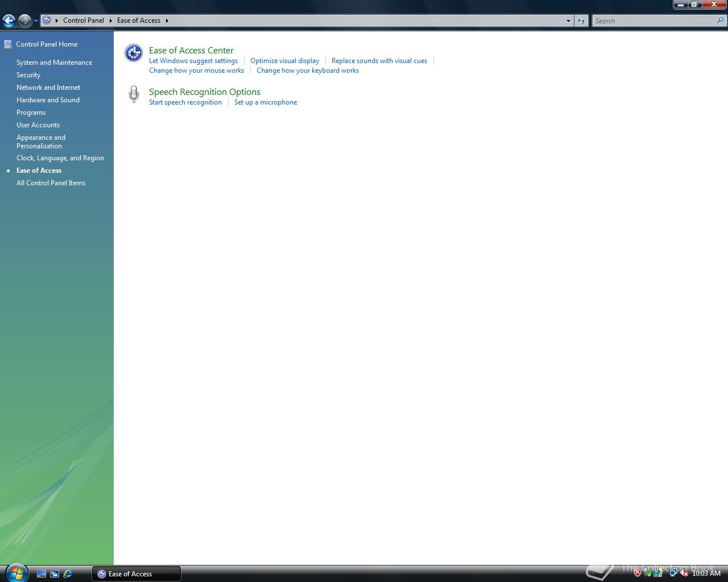Screen dimensions: 728x582
Task: Open Programs category in sidebar
Action: (31, 113)
